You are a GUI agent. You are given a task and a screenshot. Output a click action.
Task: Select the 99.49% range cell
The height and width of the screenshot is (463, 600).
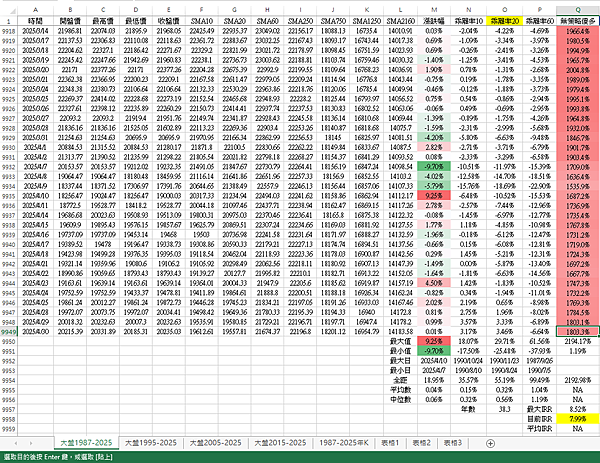coord(540,380)
